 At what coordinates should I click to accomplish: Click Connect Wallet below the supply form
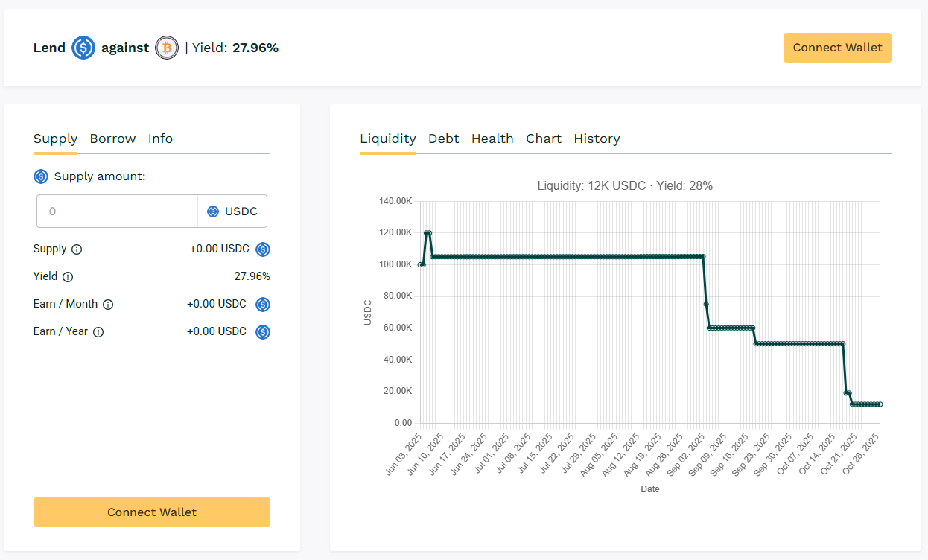click(x=151, y=512)
